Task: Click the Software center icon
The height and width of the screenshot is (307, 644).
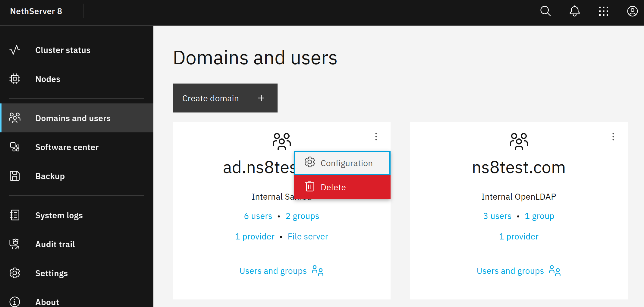Action: (x=15, y=147)
